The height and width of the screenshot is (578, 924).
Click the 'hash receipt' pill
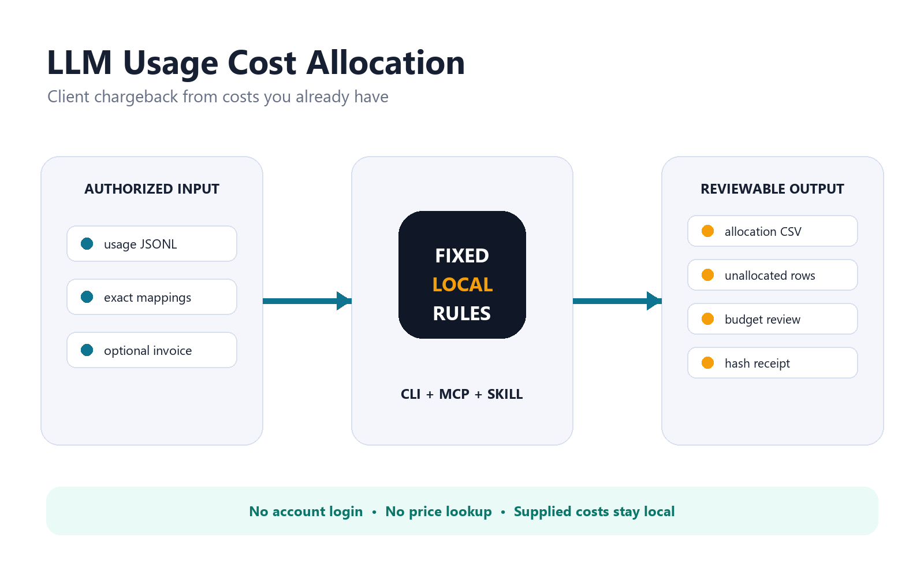pyautogui.click(x=773, y=363)
